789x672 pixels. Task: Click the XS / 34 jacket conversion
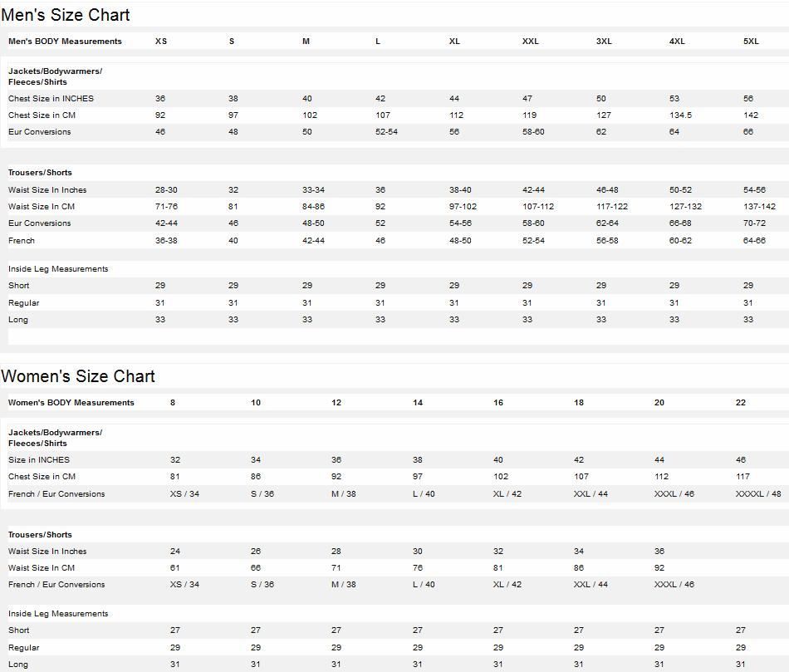(184, 494)
